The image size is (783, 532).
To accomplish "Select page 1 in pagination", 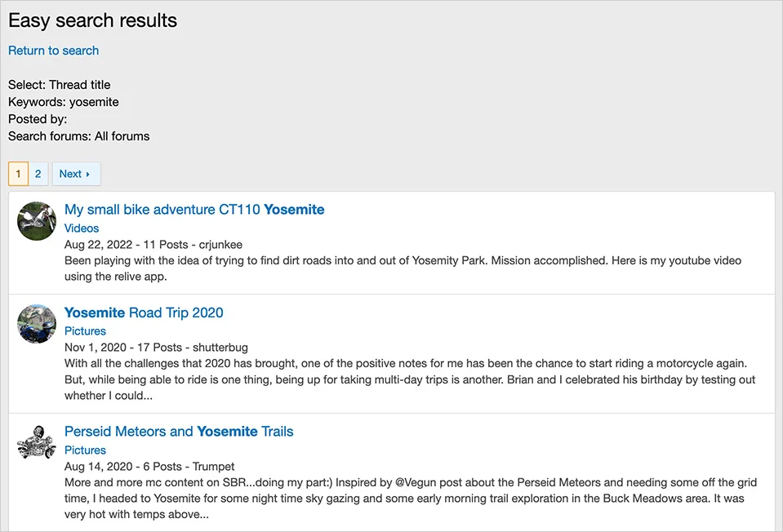I will tap(18, 174).
